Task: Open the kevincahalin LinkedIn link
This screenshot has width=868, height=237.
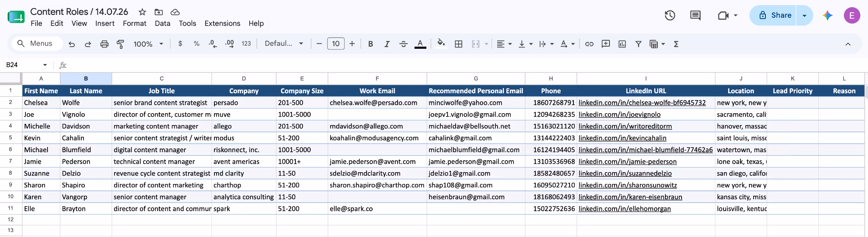Action: 623,138
